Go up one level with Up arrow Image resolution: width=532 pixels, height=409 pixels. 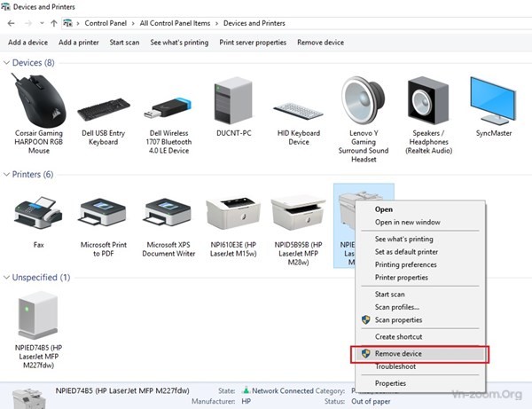pos(54,23)
